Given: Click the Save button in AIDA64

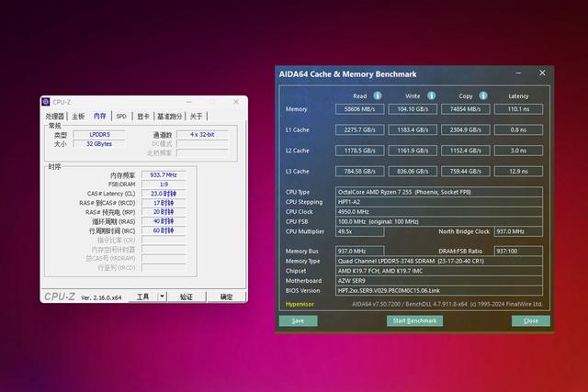Looking at the screenshot, I should click(298, 320).
